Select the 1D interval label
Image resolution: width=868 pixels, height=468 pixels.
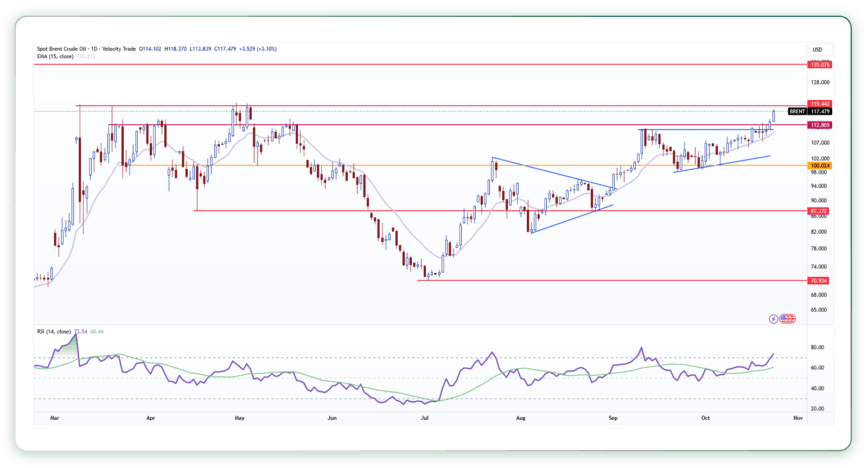pyautogui.click(x=94, y=49)
